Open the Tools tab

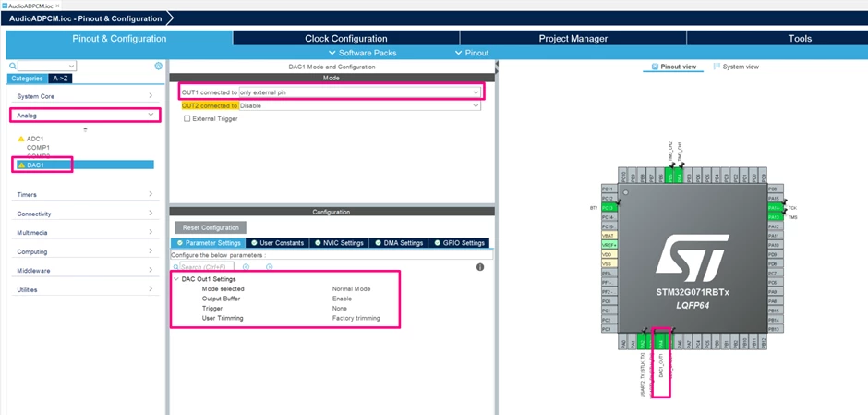(x=800, y=38)
